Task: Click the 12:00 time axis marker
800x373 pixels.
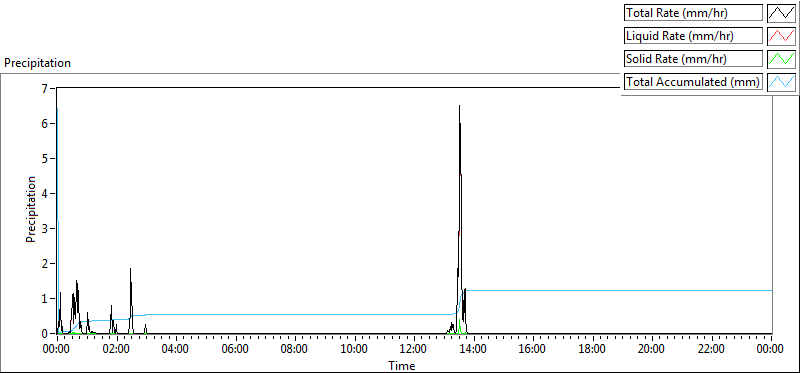Action: pos(414,350)
